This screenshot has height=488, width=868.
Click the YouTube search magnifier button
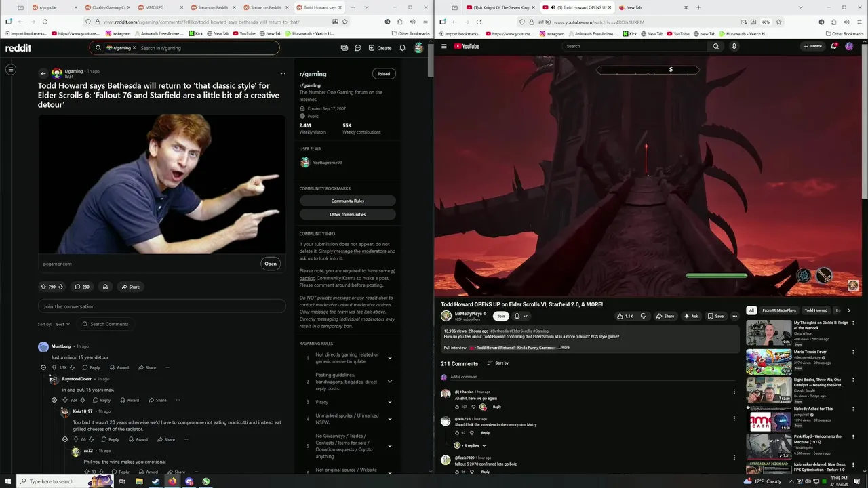[x=715, y=46]
